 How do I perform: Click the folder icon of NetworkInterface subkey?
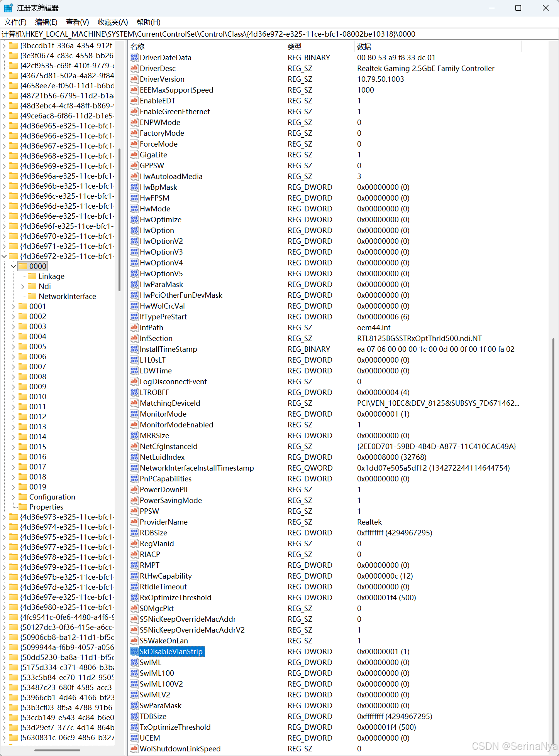(x=32, y=296)
